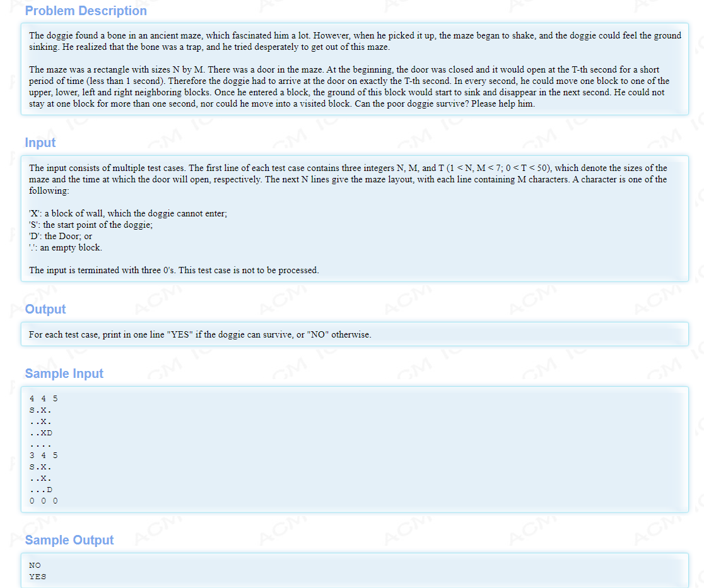Click the sample input line "...."
704x588 pixels.
pos(40,445)
